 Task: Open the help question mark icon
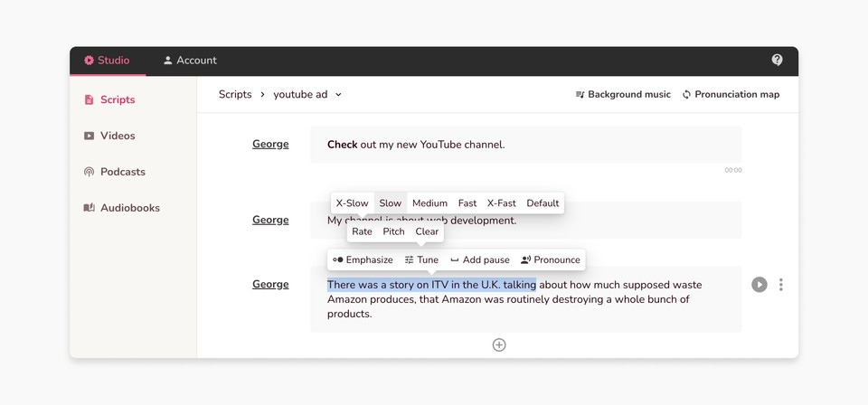(x=777, y=61)
